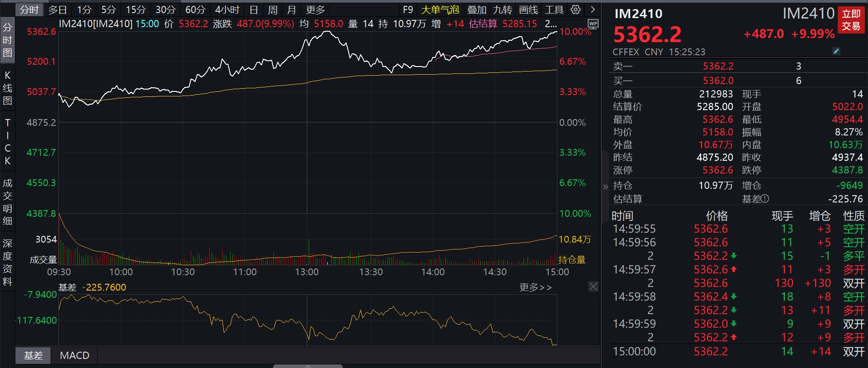This screenshot has width=868, height=368.
Task: Select the 30分 period tab
Action: pos(165,10)
